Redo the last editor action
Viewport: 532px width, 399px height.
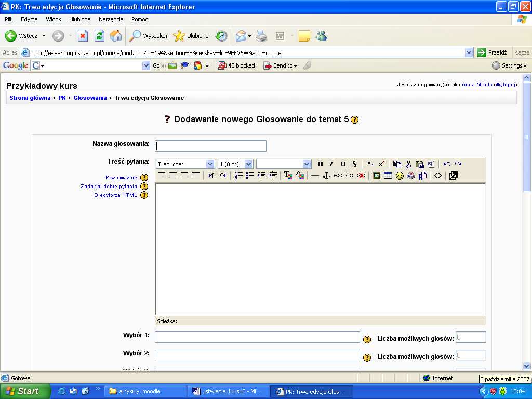458,164
